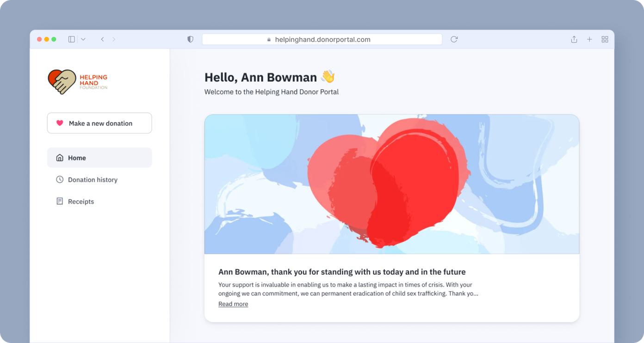Click the Helping Hand Foundation logo
The width and height of the screenshot is (644, 343).
pyautogui.click(x=77, y=82)
